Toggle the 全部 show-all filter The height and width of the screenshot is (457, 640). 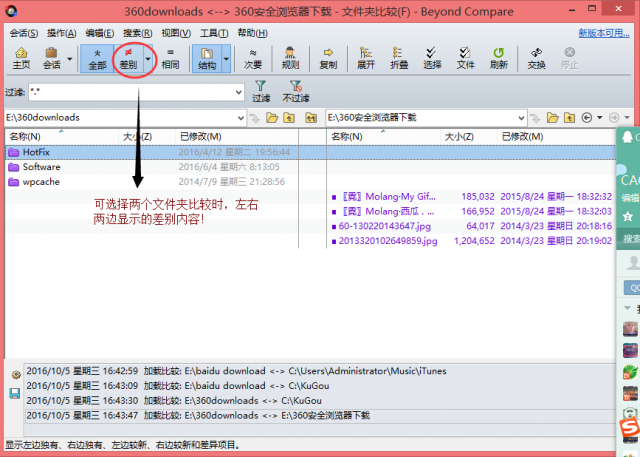coord(97,58)
